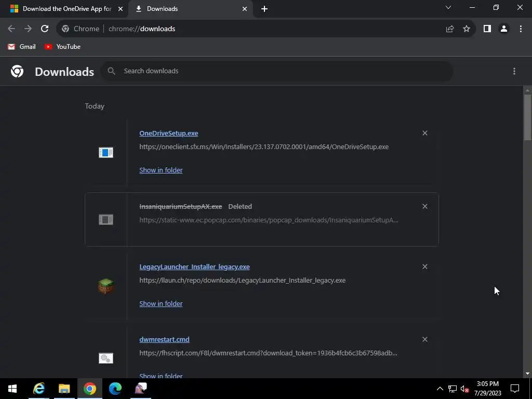Open the Windows Start menu

(x=12, y=389)
